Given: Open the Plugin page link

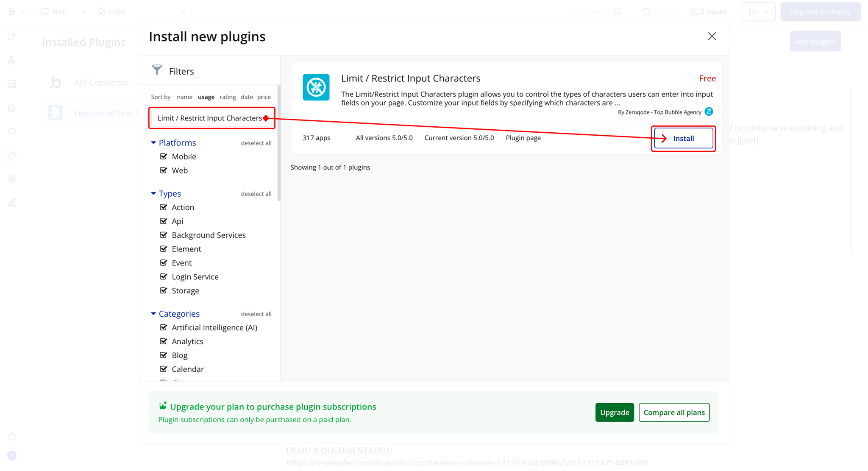Looking at the screenshot, I should pyautogui.click(x=523, y=138).
